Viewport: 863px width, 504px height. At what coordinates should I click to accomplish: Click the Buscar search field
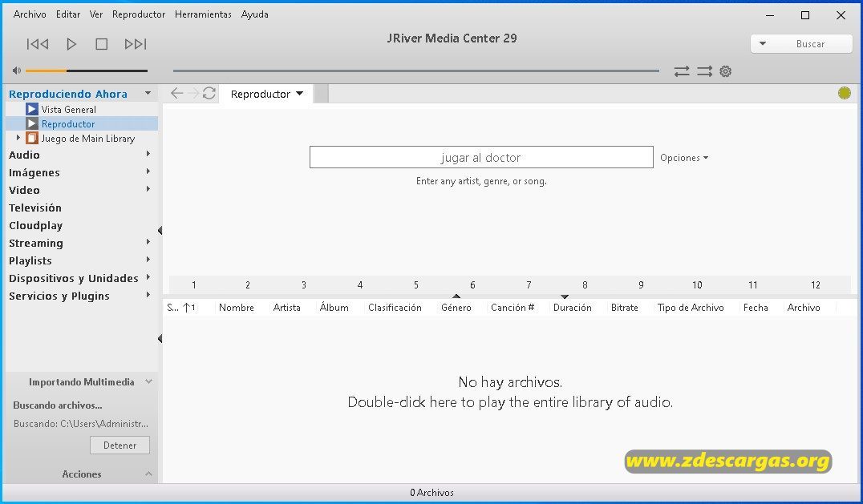(x=810, y=44)
